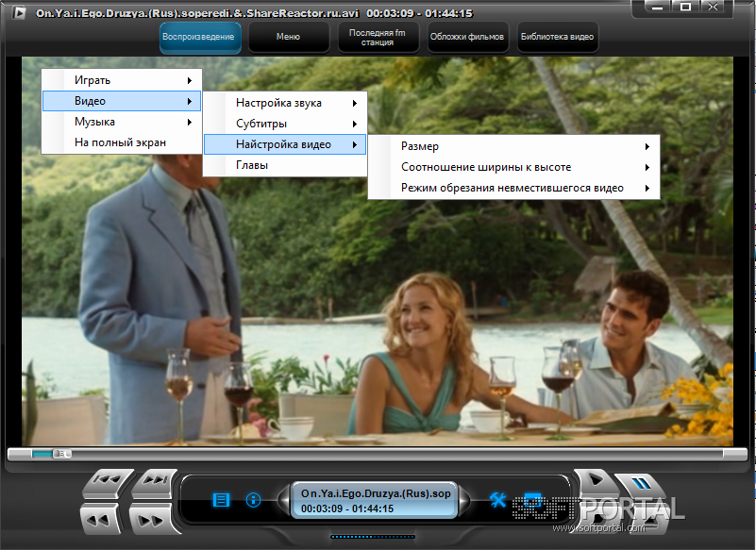
Task: Open the Последняя fm станция tab
Action: point(378,37)
